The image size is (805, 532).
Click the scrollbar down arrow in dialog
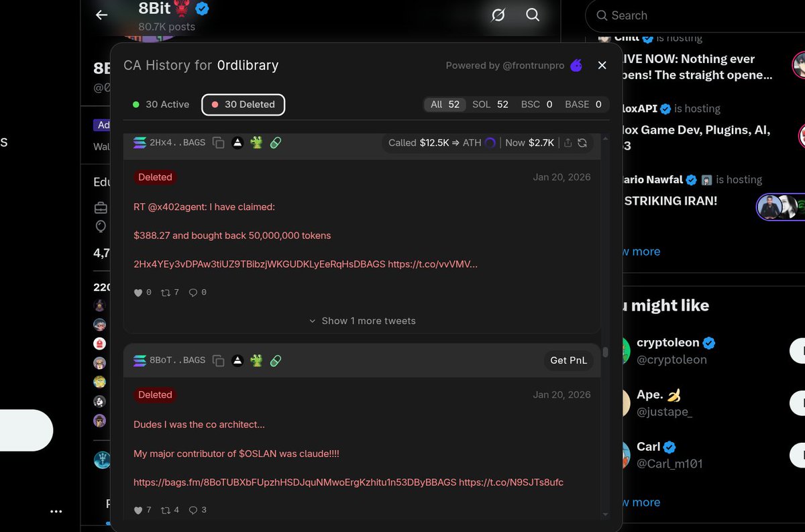click(605, 514)
